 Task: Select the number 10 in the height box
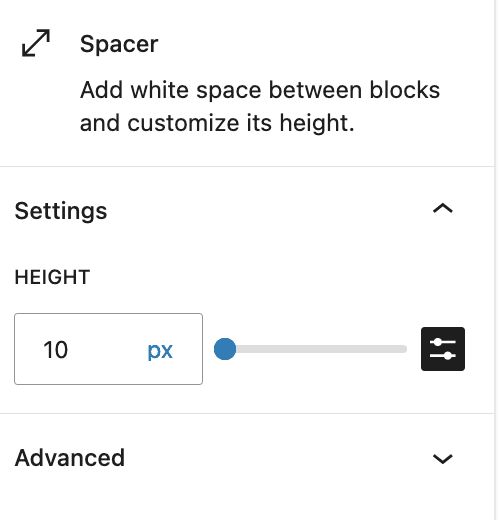56,350
